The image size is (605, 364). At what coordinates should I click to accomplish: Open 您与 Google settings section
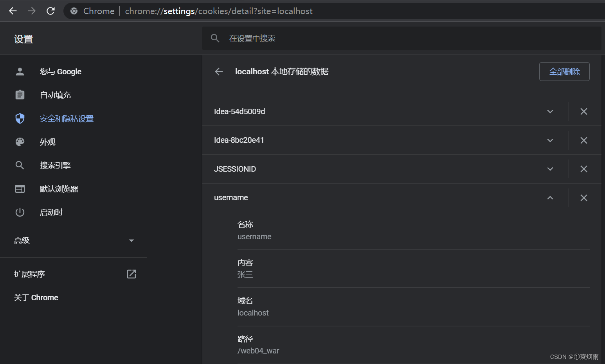click(61, 72)
